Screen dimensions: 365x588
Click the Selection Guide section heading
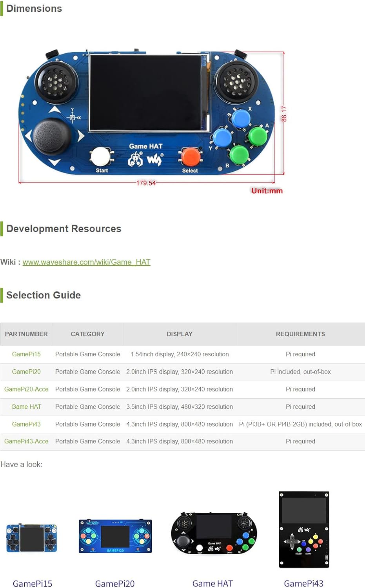tap(44, 295)
